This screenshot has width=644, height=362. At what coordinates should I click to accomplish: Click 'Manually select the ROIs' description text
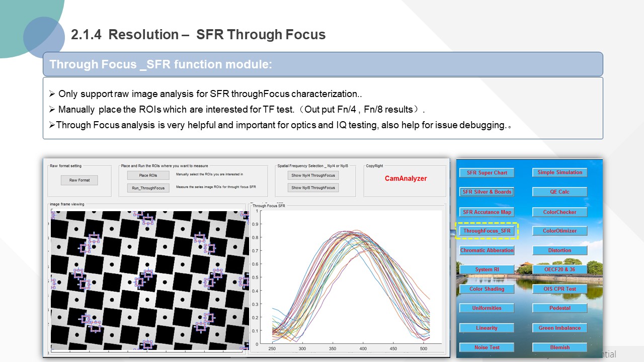point(209,174)
